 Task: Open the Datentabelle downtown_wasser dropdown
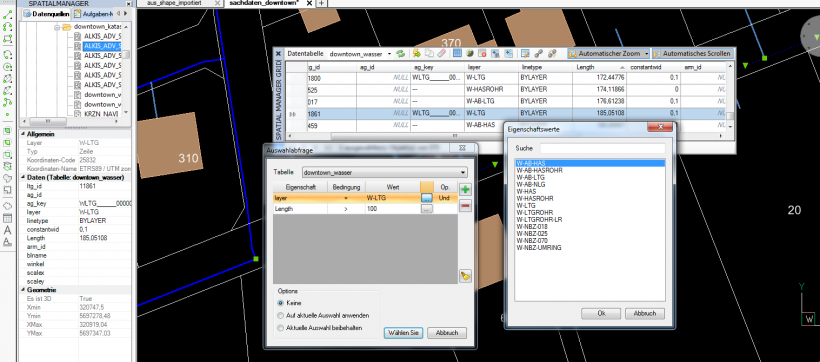click(x=390, y=54)
